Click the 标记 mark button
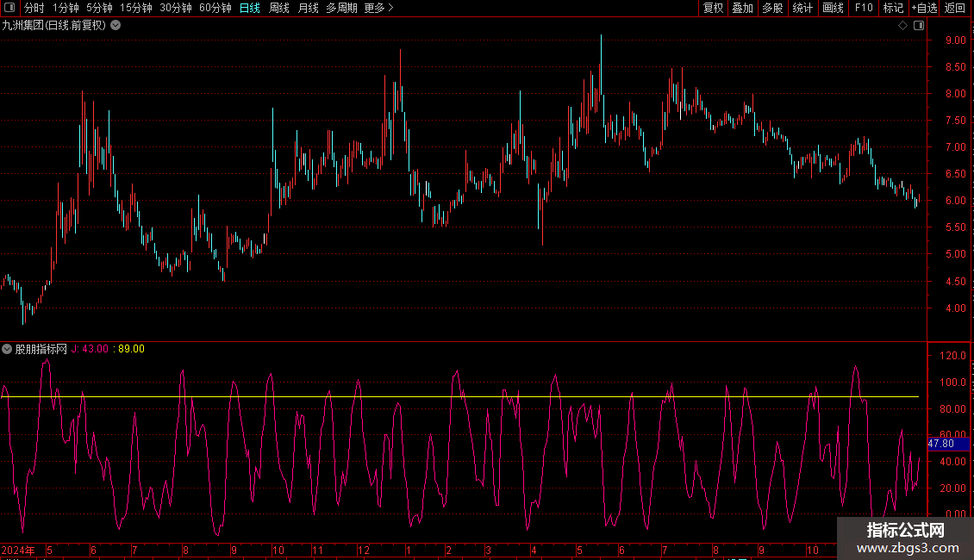The width and height of the screenshot is (974, 560). 893,8
